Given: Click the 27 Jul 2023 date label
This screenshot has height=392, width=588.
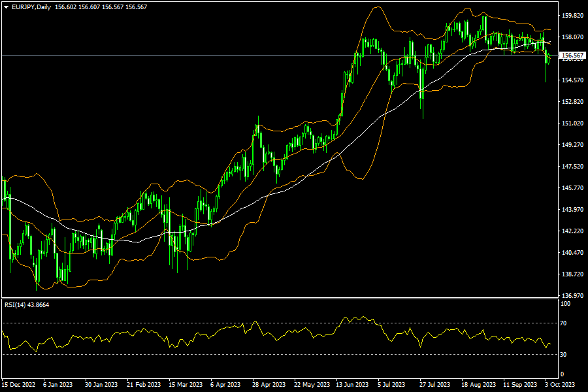Looking at the screenshot, I should pyautogui.click(x=434, y=385).
